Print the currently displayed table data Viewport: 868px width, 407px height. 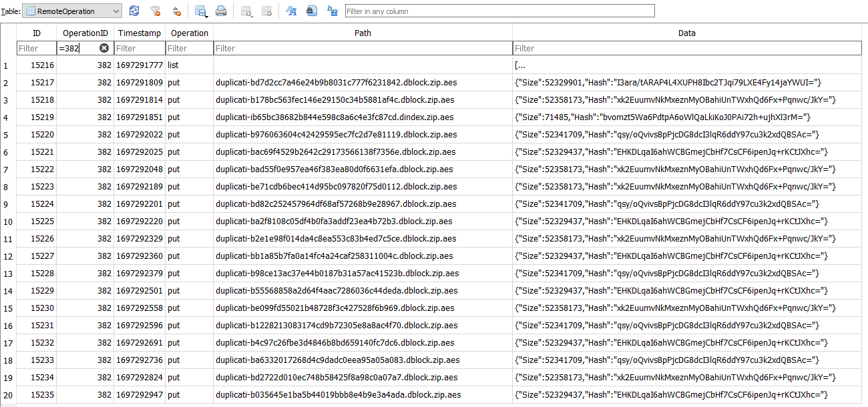(x=221, y=11)
